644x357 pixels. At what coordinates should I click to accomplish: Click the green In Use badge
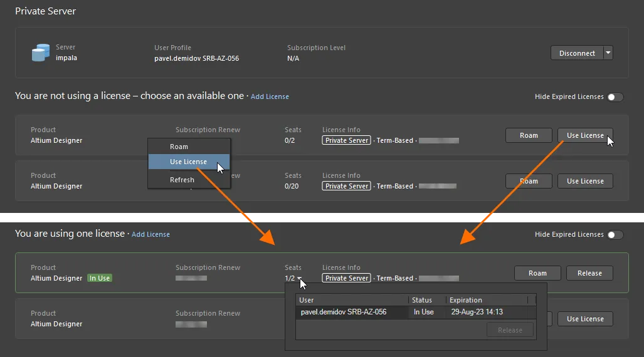(100, 278)
